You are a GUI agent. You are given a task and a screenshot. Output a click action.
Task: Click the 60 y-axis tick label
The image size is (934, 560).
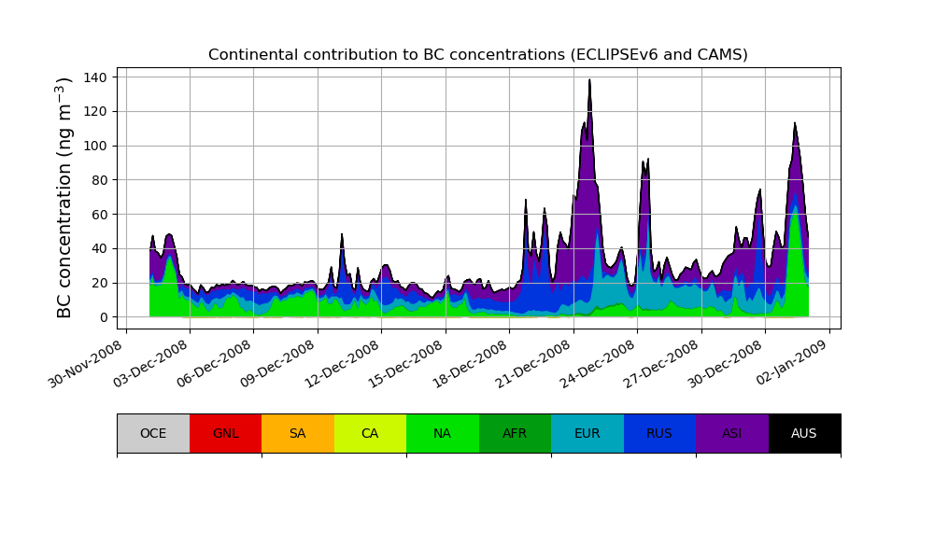click(x=100, y=215)
